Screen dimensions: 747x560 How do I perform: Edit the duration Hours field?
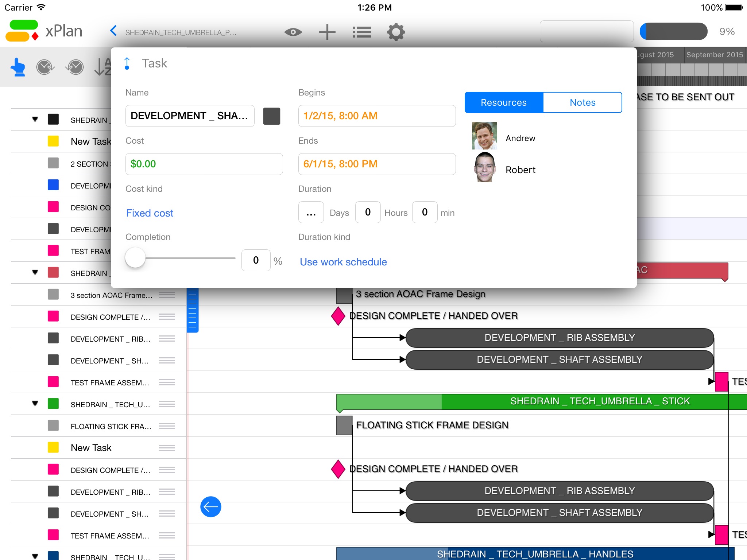point(368,212)
